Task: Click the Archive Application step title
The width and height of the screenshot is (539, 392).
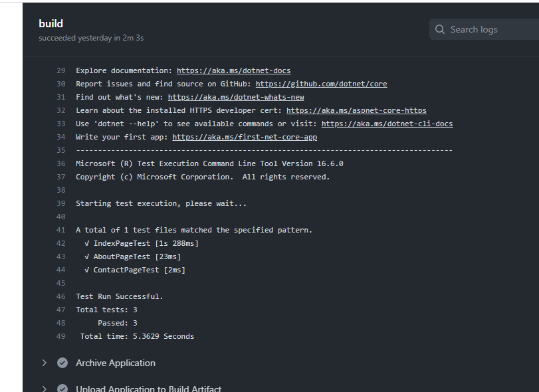Action: pos(116,363)
